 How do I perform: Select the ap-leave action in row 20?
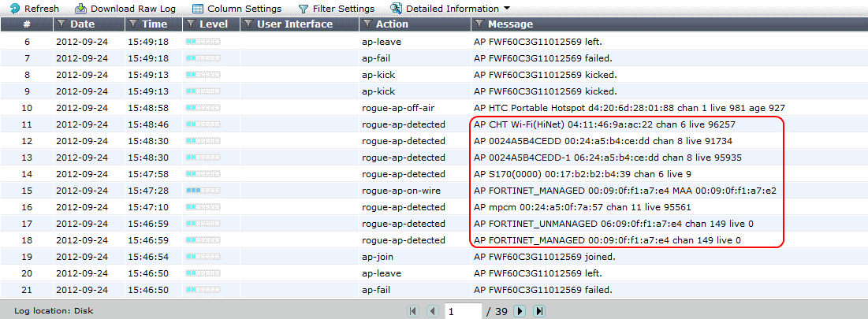click(x=382, y=273)
